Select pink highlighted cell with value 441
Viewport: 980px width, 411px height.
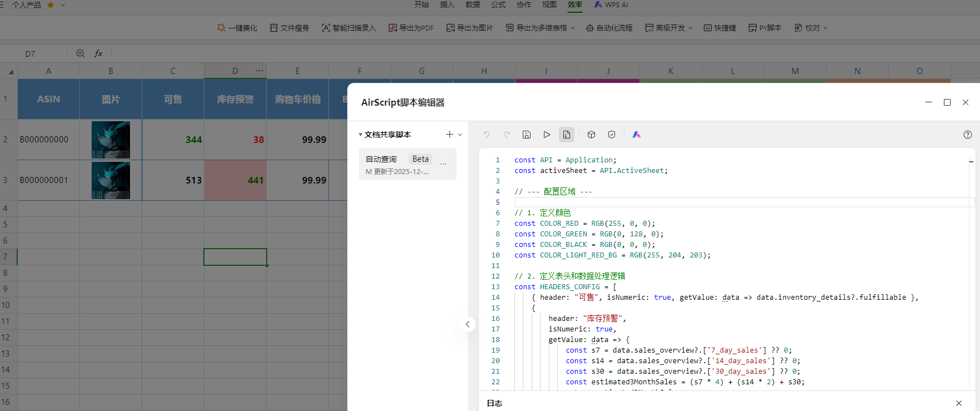tap(236, 180)
